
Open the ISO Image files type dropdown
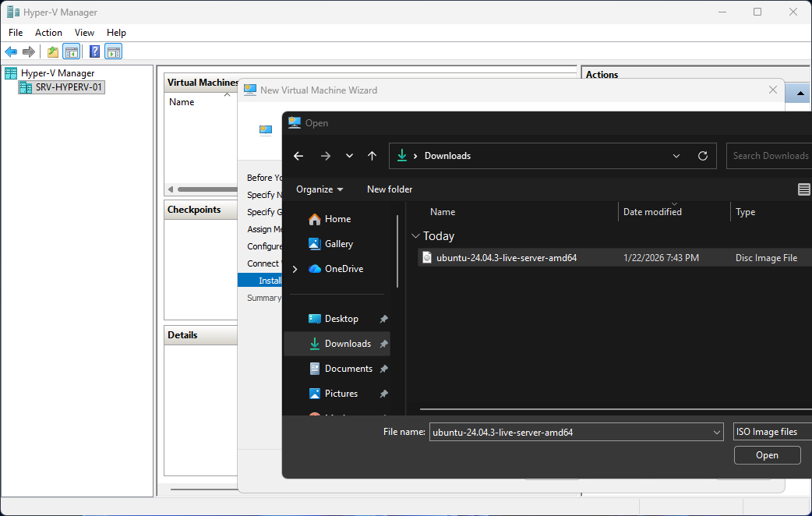772,432
